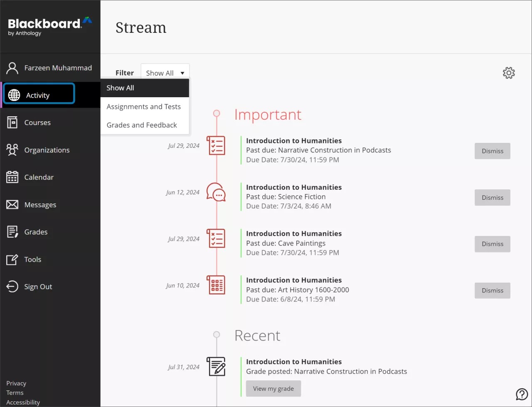Open the Privacy link in the footer
This screenshot has width=532, height=407.
pyautogui.click(x=16, y=383)
